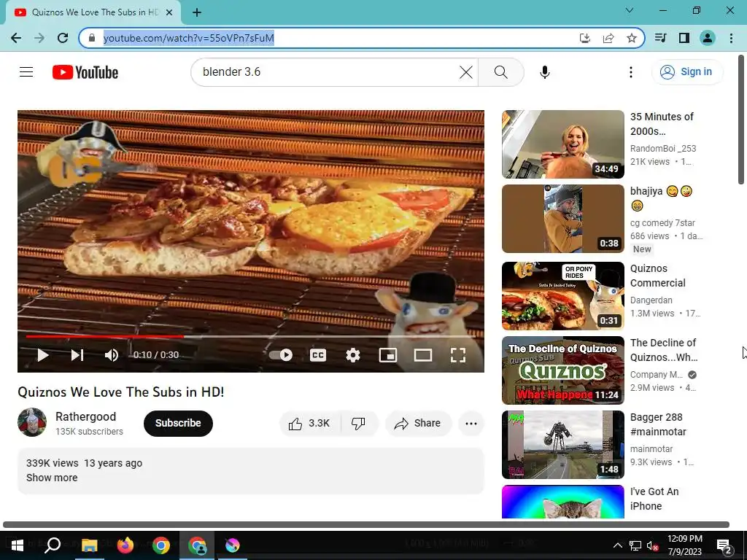Select the Quiznos We Love The Subs tab

tap(93, 12)
